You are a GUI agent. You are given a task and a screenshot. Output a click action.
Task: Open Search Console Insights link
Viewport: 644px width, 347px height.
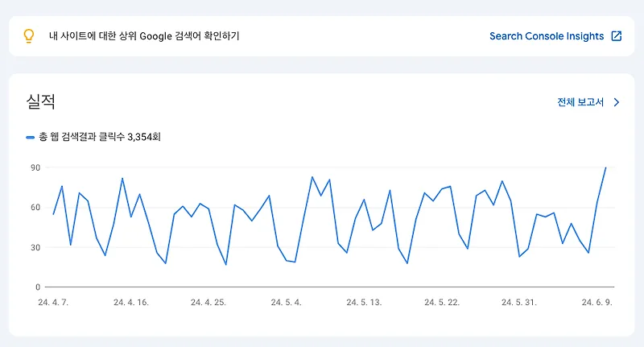coord(547,36)
